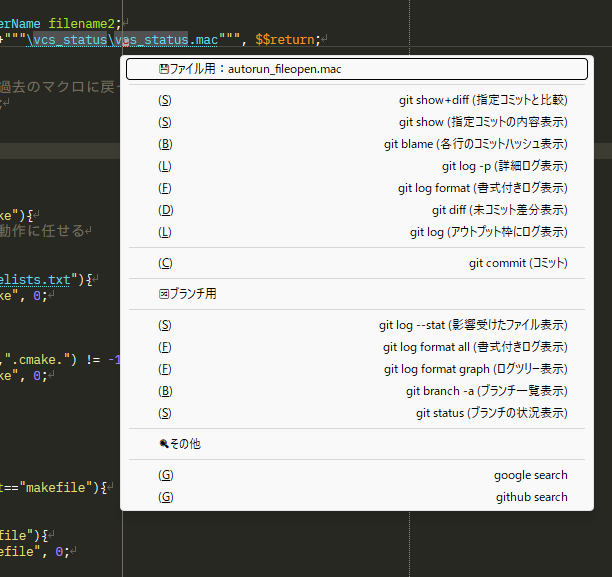Click the vcs_status.mac path link in editor
Viewport: 612px width, 577px height.
click(x=122, y=40)
